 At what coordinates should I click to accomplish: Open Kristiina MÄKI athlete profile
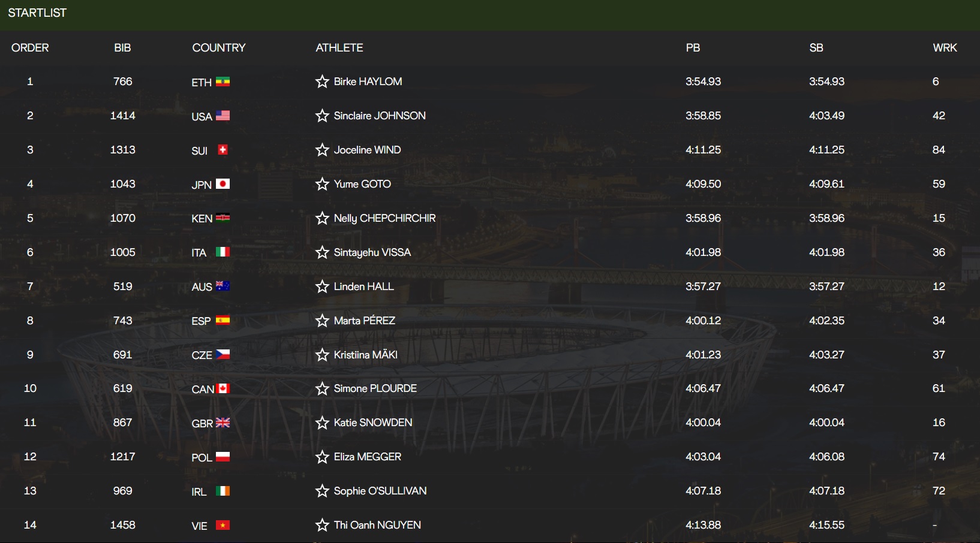[x=365, y=355]
